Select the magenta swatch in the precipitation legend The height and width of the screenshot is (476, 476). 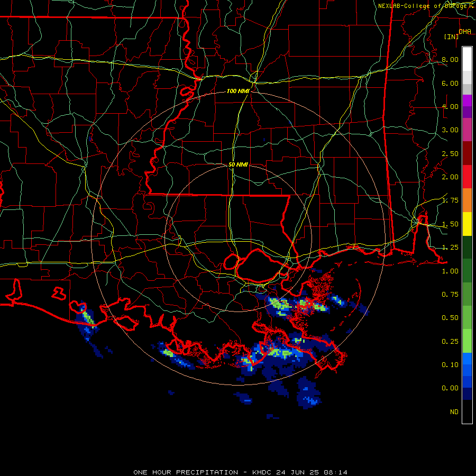tap(467, 100)
